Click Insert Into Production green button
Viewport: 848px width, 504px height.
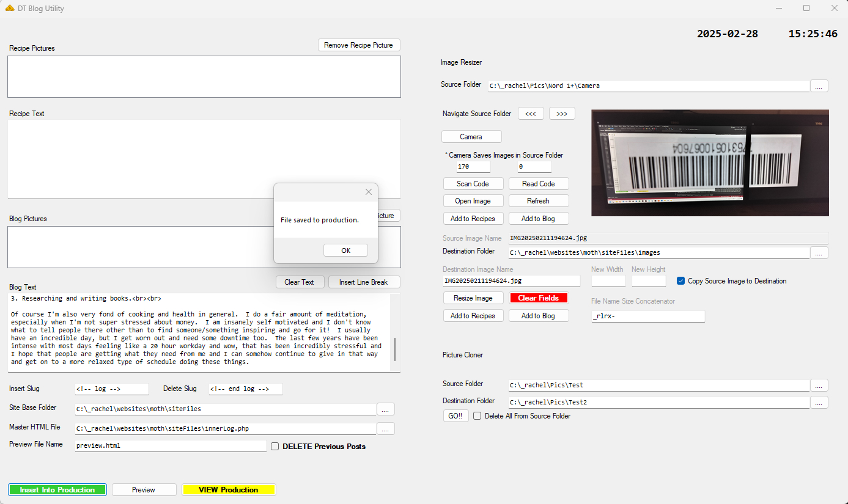click(57, 490)
